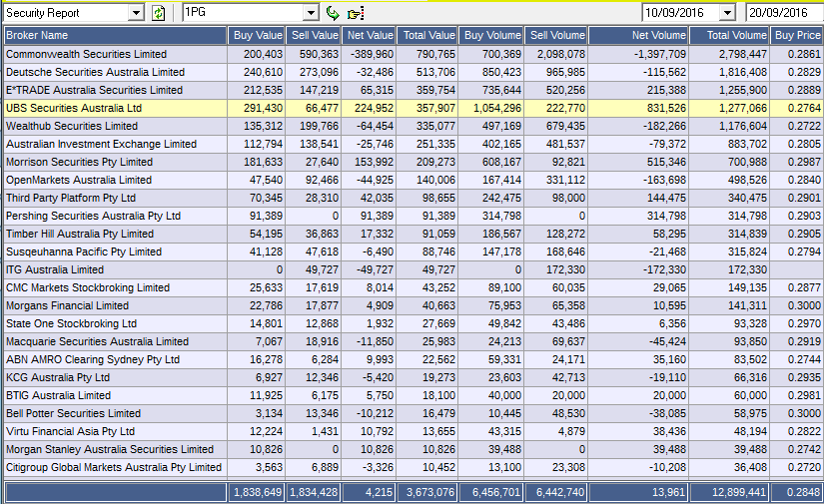The image size is (824, 504).
Task: Select Australian Investment Exchange Limited row
Action: tap(412, 144)
